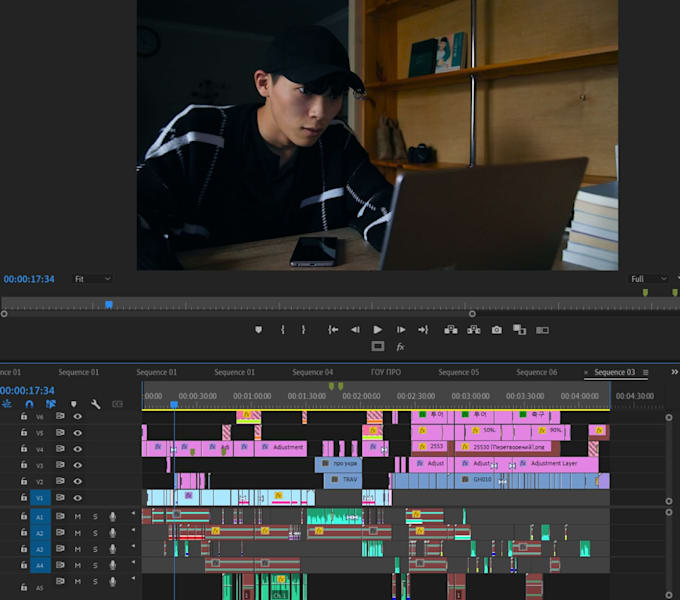Click monitor zoom scroll bar right handle
Viewport: 680px width, 600px height.
(x=472, y=314)
